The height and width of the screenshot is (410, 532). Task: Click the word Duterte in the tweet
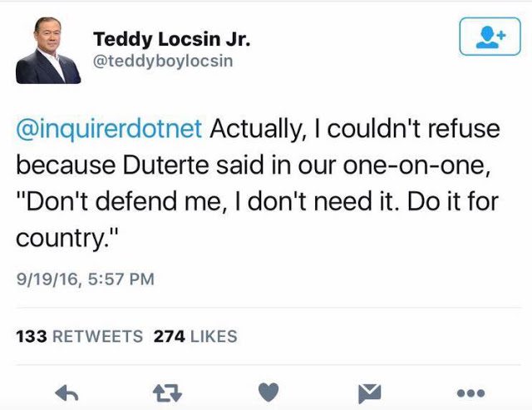(166, 165)
